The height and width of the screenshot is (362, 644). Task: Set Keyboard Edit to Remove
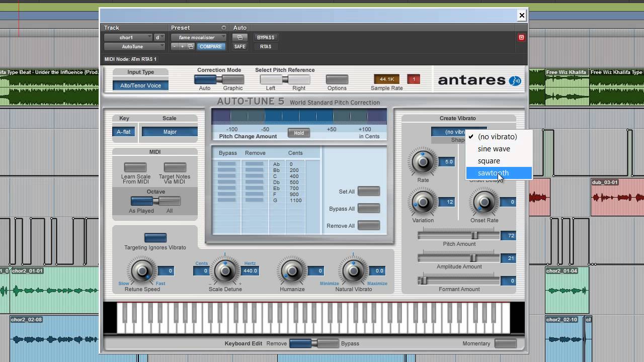click(301, 343)
